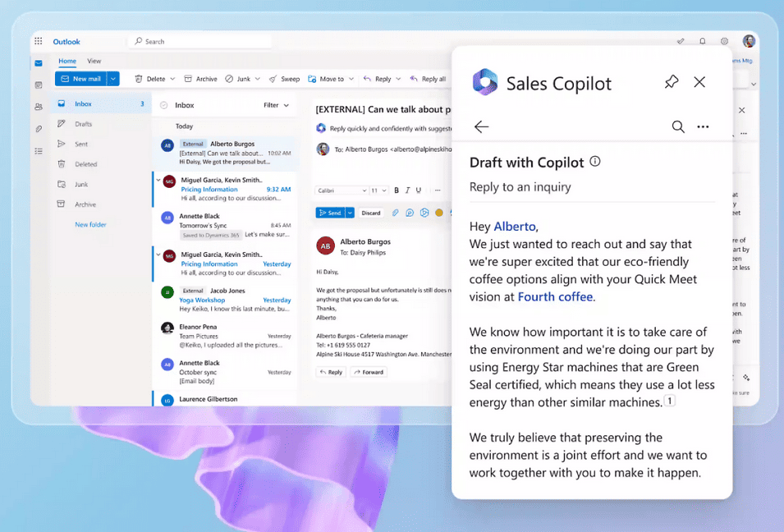Click Forward button below message
Image resolution: width=784 pixels, height=532 pixels.
(369, 372)
